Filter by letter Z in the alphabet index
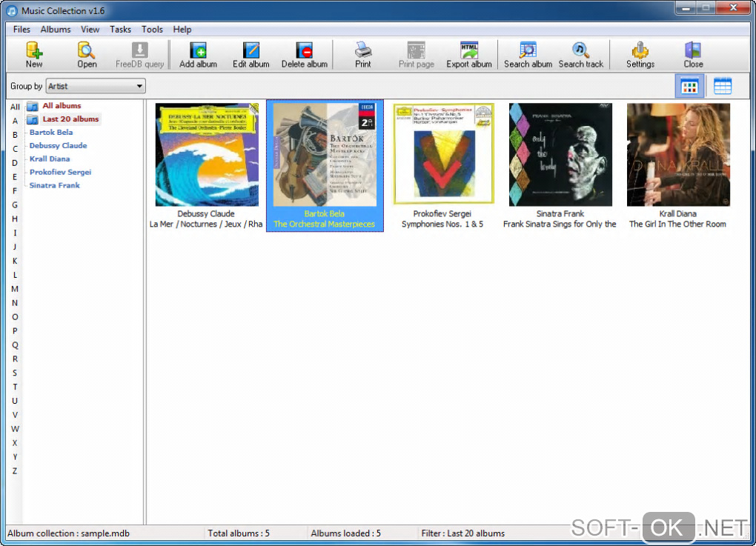Screen dimensions: 756x546 [15, 471]
